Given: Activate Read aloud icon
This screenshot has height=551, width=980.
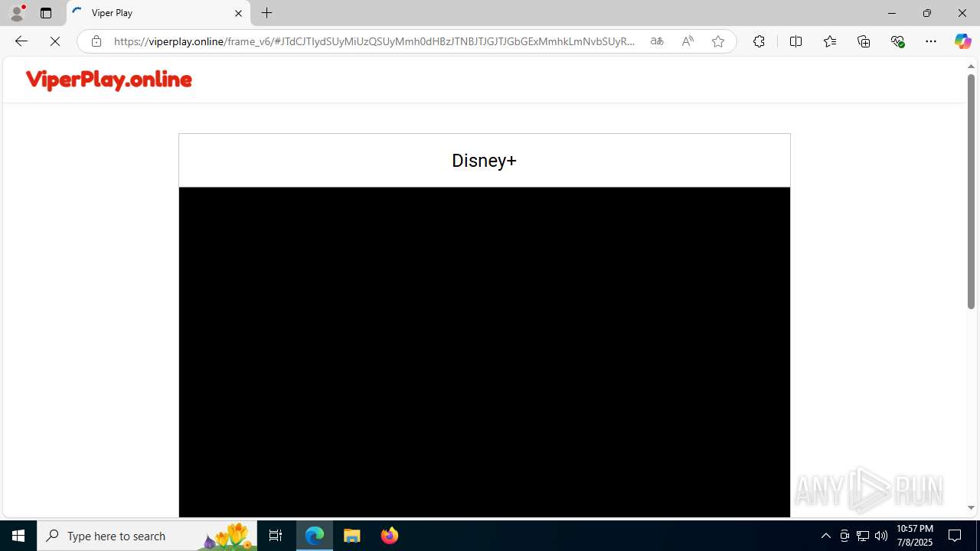Looking at the screenshot, I should click(688, 41).
